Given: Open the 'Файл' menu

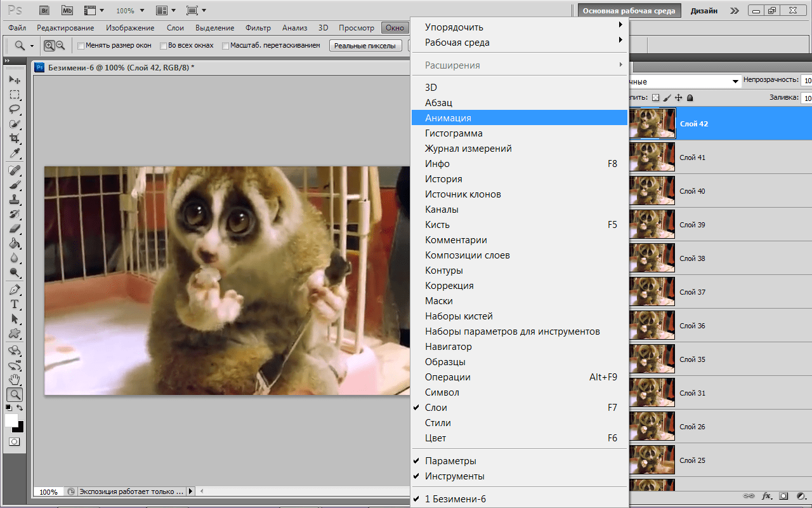Looking at the screenshot, I should [17, 28].
